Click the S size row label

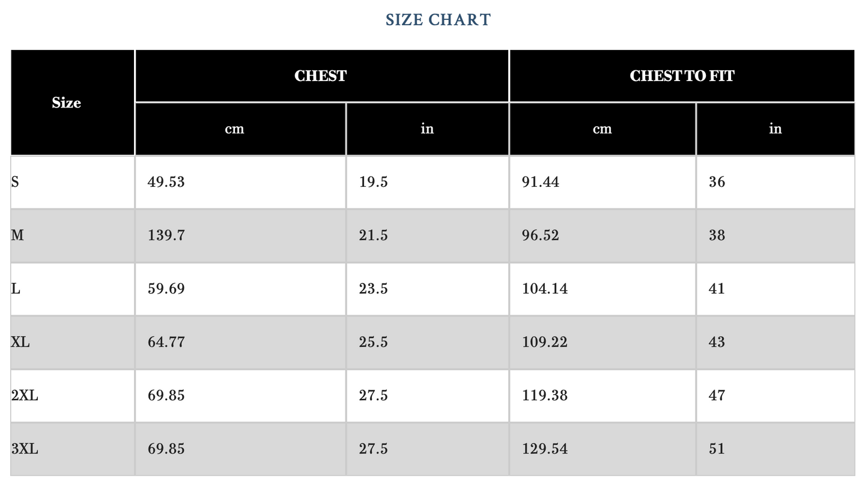(x=16, y=182)
